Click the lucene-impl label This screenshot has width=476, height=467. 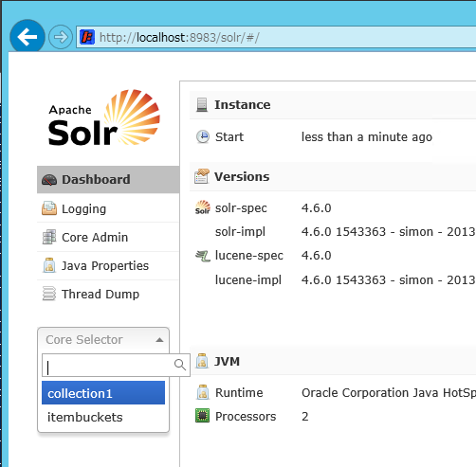coord(248,280)
